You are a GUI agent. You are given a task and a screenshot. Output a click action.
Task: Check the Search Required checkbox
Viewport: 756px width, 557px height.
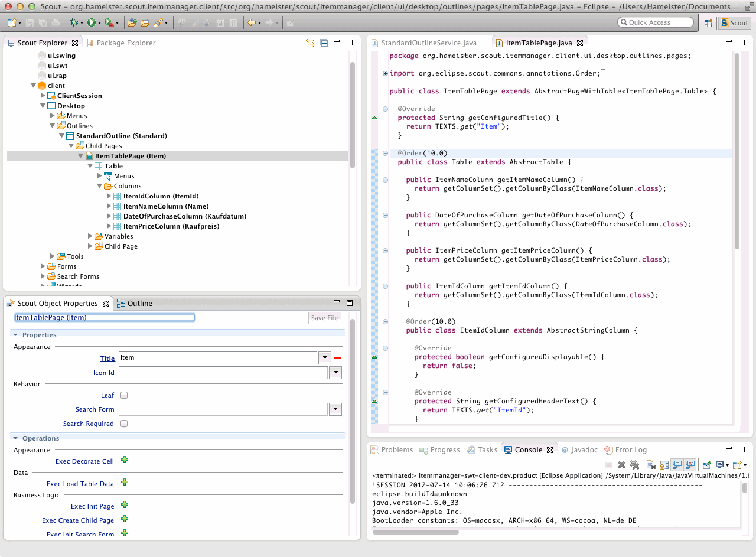(124, 424)
